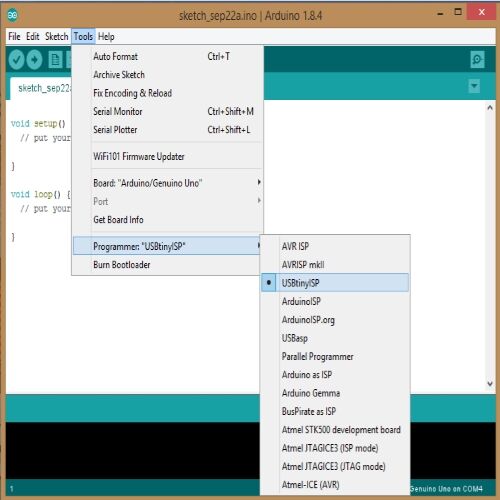Click the Genuino Uno on COM4 status text
Screen dimensions: 500x500
446,489
